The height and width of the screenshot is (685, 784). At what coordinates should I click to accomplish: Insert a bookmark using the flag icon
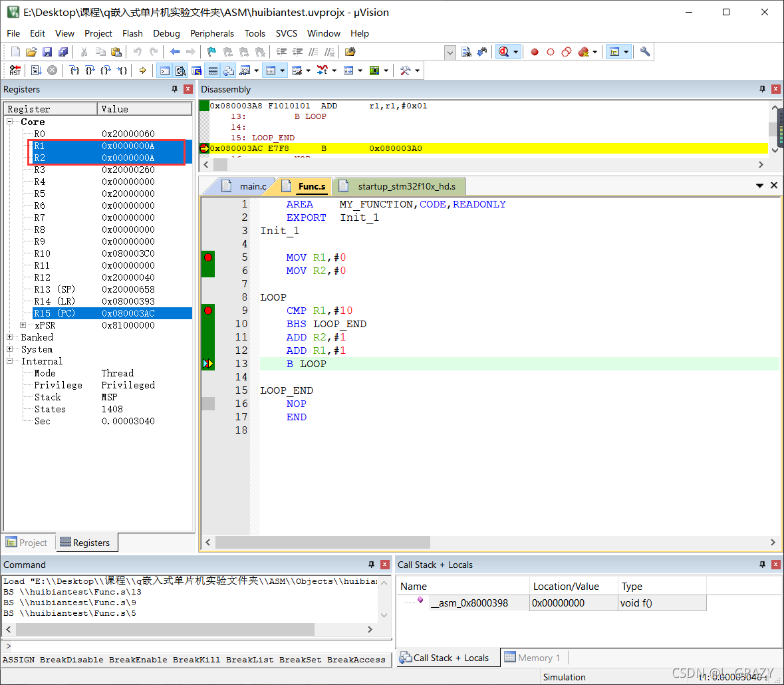click(x=211, y=51)
